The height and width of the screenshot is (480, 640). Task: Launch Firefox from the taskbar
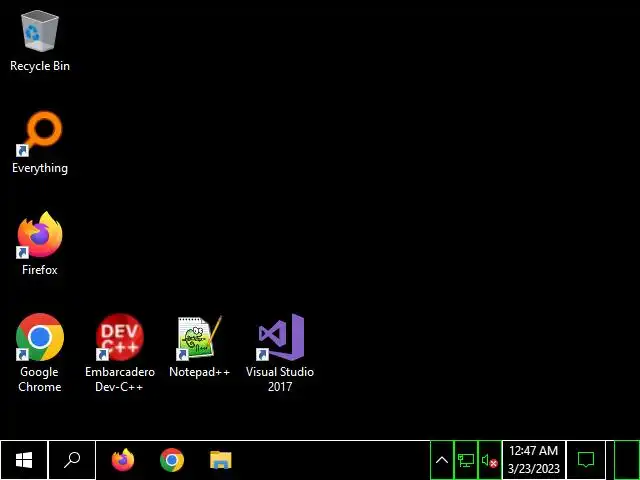coord(123,460)
